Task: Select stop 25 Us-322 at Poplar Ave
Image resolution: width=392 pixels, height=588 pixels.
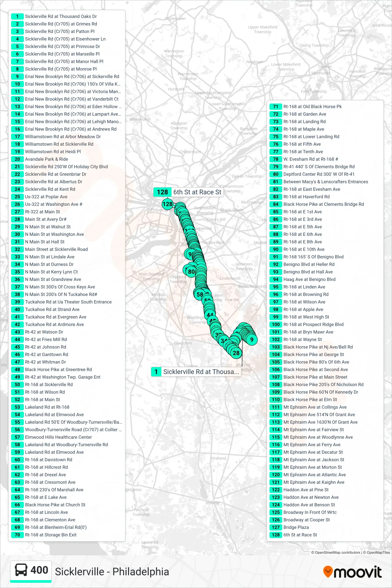Action: tap(40, 197)
